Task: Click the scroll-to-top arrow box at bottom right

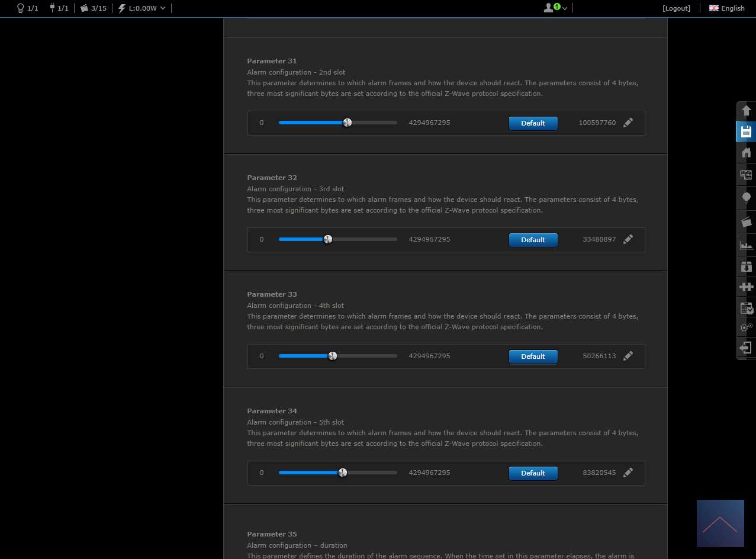Action: pos(720,523)
